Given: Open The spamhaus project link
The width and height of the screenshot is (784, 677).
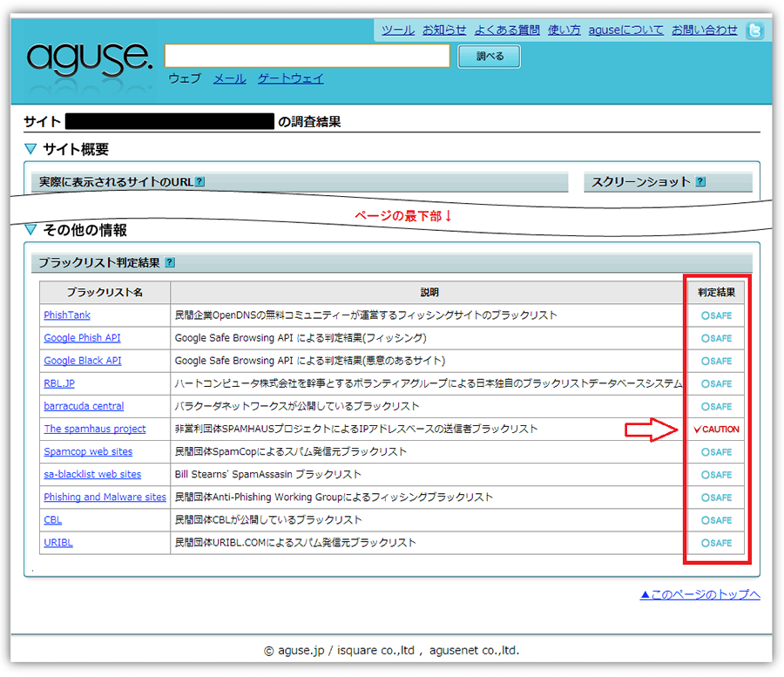Looking at the screenshot, I should 95,429.
